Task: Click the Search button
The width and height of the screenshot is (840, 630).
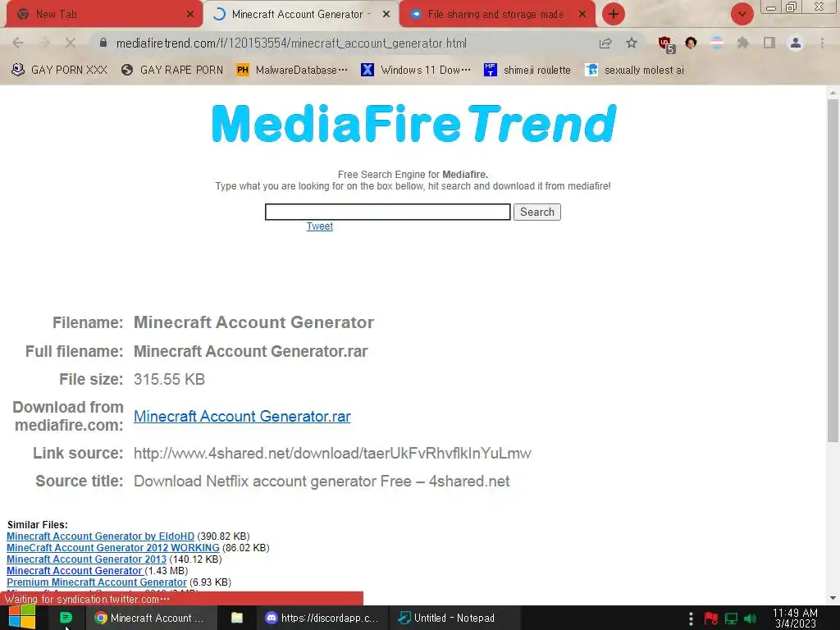Action: click(x=536, y=212)
